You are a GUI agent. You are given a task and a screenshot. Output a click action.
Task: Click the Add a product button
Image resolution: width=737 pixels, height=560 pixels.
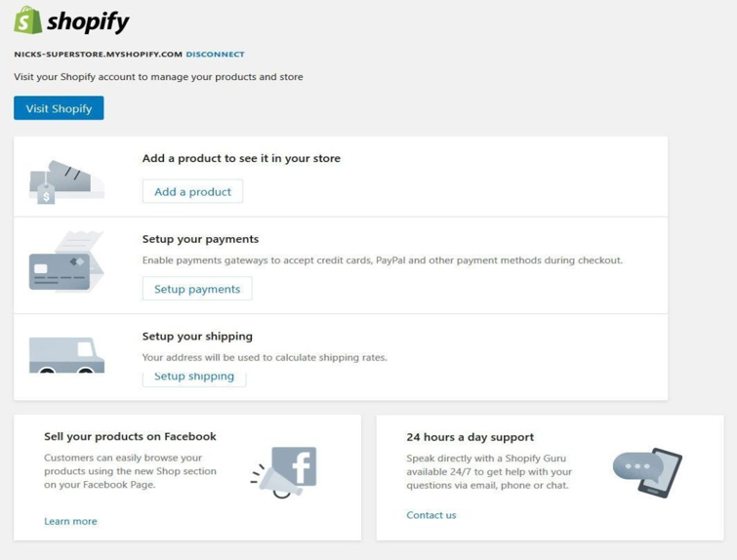point(192,191)
